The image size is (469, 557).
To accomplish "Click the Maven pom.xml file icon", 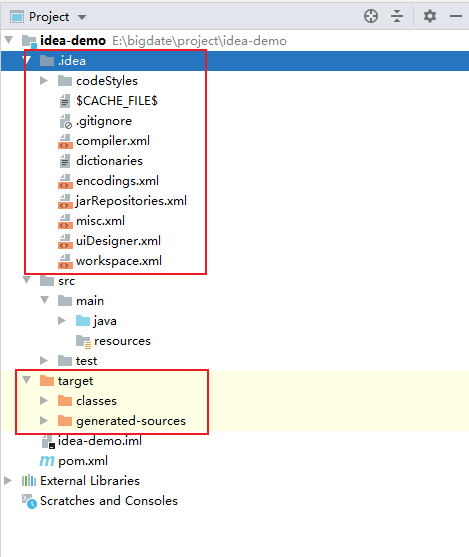I will 47,461.
